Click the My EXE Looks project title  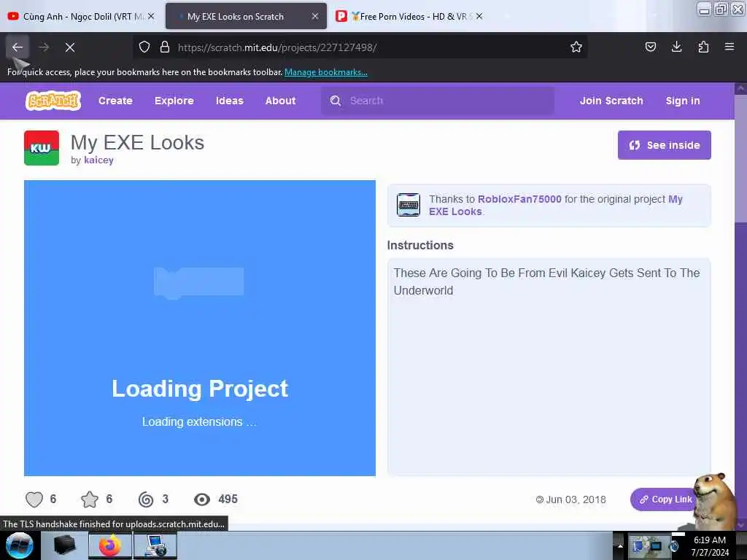pyautogui.click(x=137, y=142)
